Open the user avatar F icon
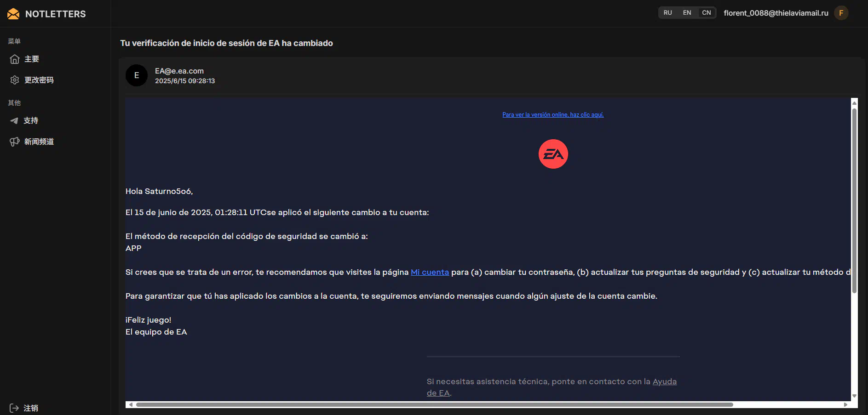This screenshot has width=868, height=415. pyautogui.click(x=841, y=13)
